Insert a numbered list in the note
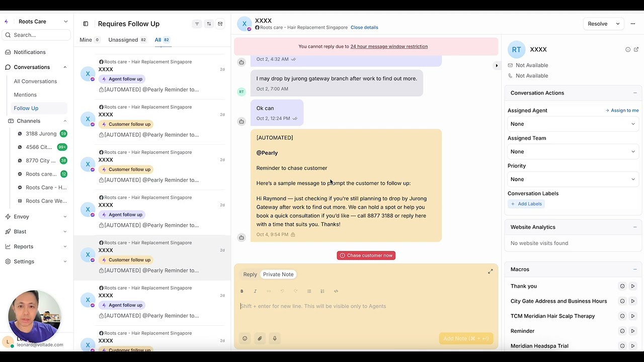This screenshot has height=362, width=644. click(x=323, y=291)
